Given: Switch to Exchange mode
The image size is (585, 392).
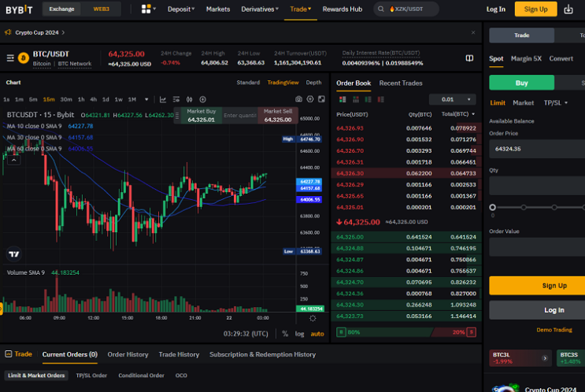Looking at the screenshot, I should 62,9.
